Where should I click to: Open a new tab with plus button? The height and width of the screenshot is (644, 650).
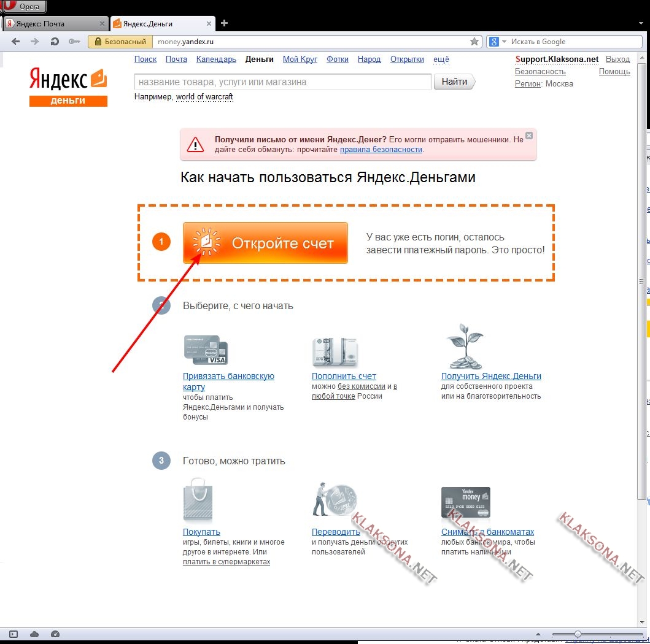pyautogui.click(x=224, y=23)
